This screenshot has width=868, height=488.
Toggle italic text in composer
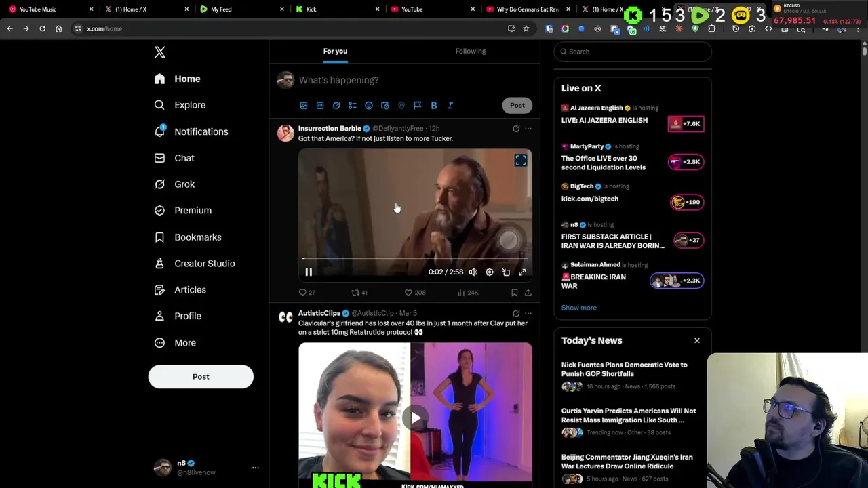[x=450, y=106]
